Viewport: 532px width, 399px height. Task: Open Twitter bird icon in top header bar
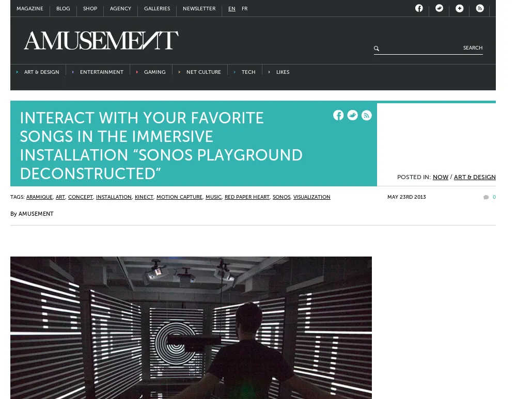coord(439,8)
